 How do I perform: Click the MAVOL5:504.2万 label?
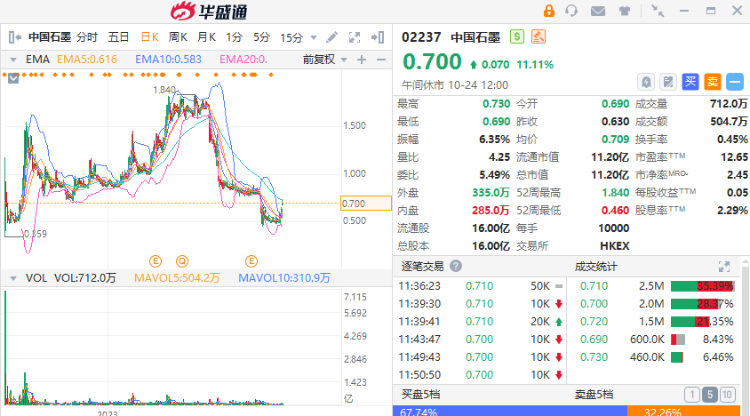[177, 278]
